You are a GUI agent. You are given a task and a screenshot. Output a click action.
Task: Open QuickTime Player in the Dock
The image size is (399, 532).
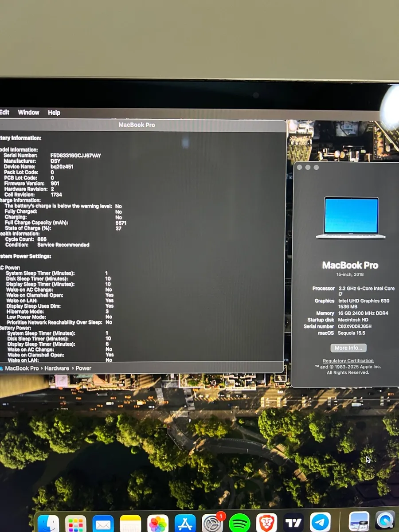386,521
